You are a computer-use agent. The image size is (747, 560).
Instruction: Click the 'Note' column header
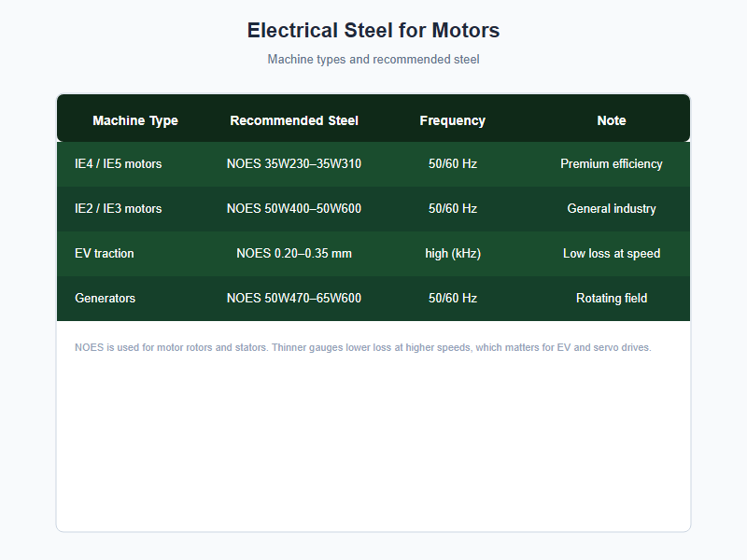pos(612,120)
